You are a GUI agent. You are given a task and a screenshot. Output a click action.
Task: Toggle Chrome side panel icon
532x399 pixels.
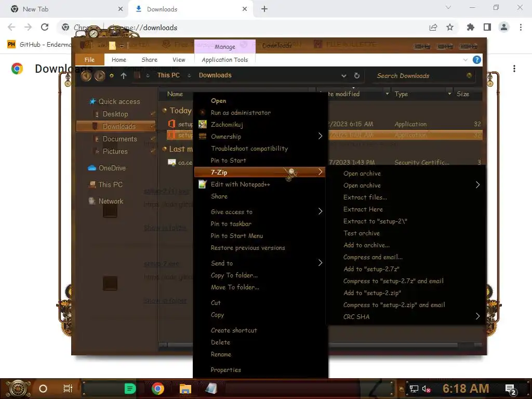[x=487, y=27]
